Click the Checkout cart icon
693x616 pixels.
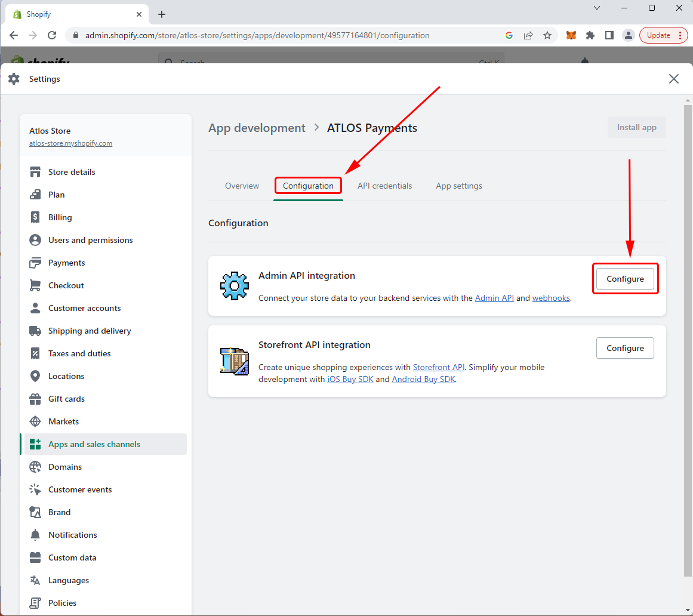click(x=35, y=285)
